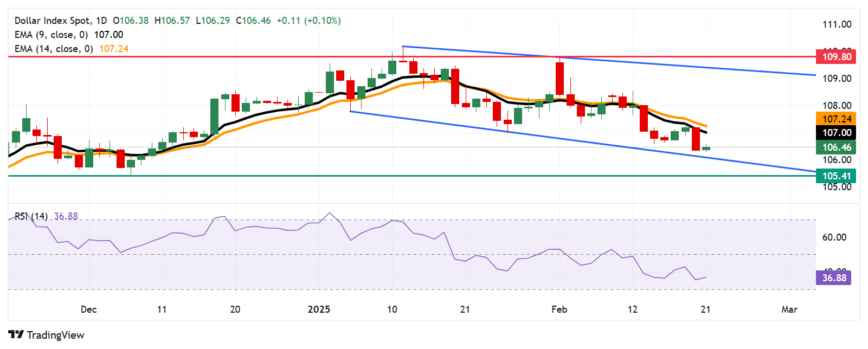Click the red 109.80 price label

click(x=836, y=57)
